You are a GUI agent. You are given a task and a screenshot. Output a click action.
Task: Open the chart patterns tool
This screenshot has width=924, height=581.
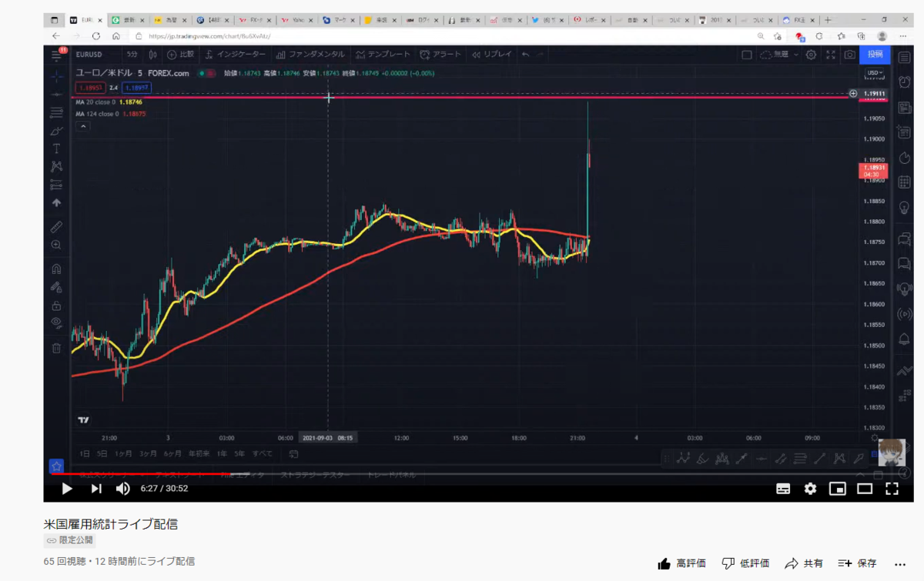click(56, 166)
